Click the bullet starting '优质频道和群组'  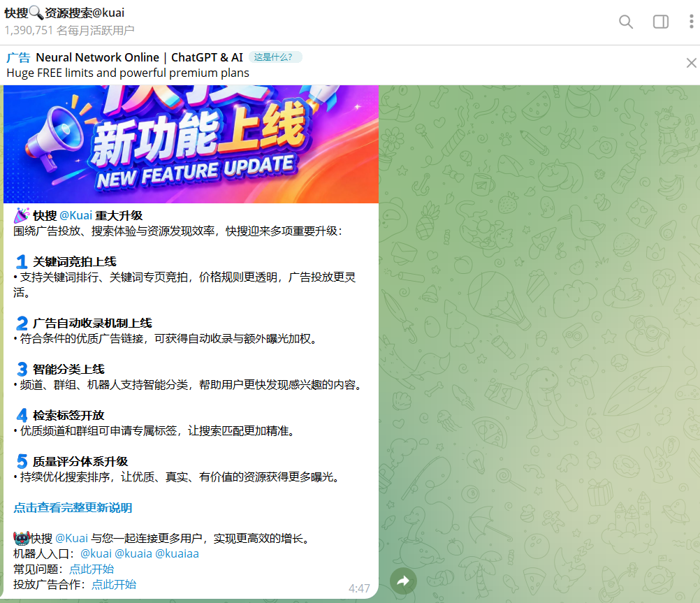tap(154, 431)
